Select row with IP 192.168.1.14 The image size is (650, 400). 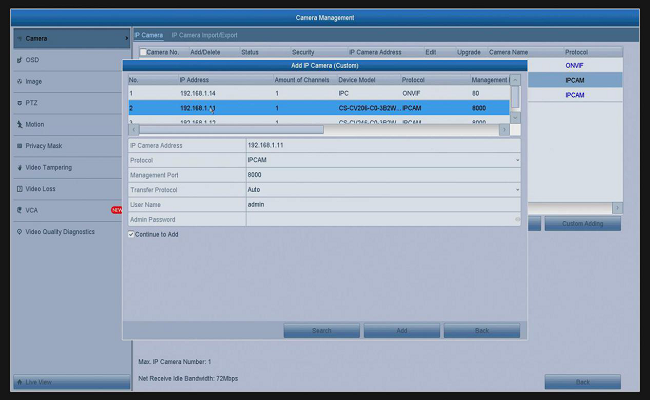tap(319, 94)
